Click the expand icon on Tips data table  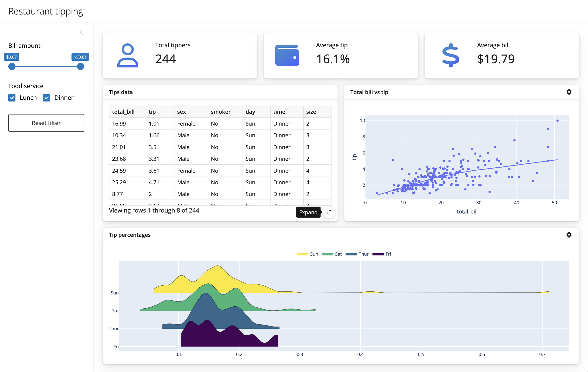click(x=329, y=212)
